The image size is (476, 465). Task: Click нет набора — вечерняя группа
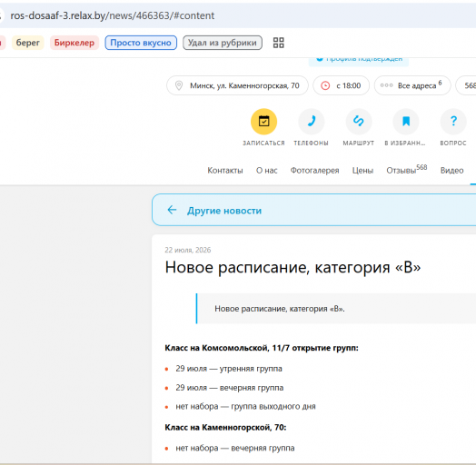[x=235, y=448]
